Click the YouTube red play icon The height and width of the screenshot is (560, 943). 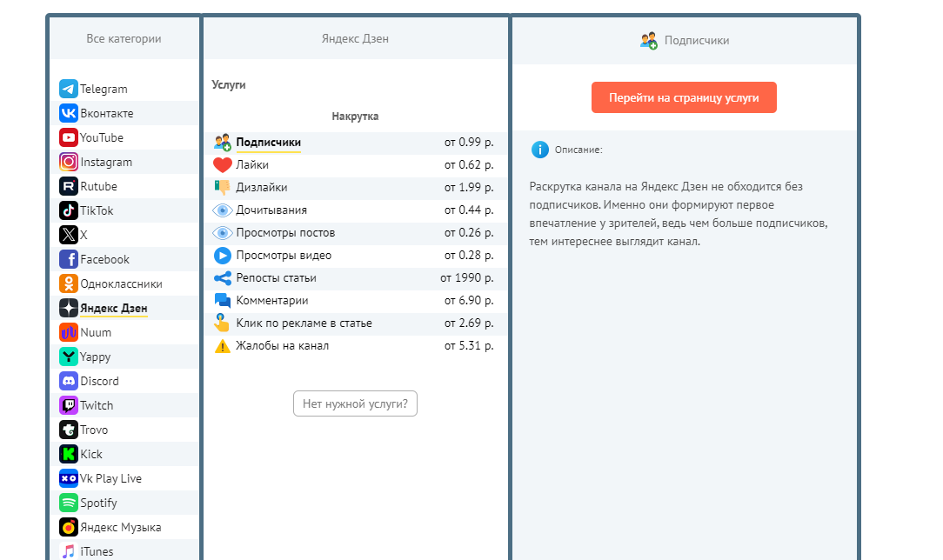point(69,137)
